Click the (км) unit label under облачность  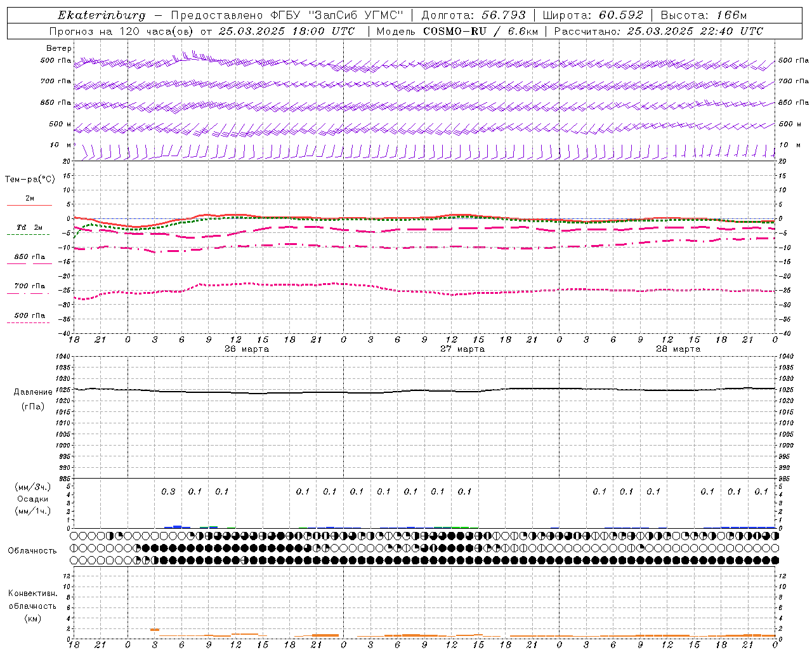(32, 618)
